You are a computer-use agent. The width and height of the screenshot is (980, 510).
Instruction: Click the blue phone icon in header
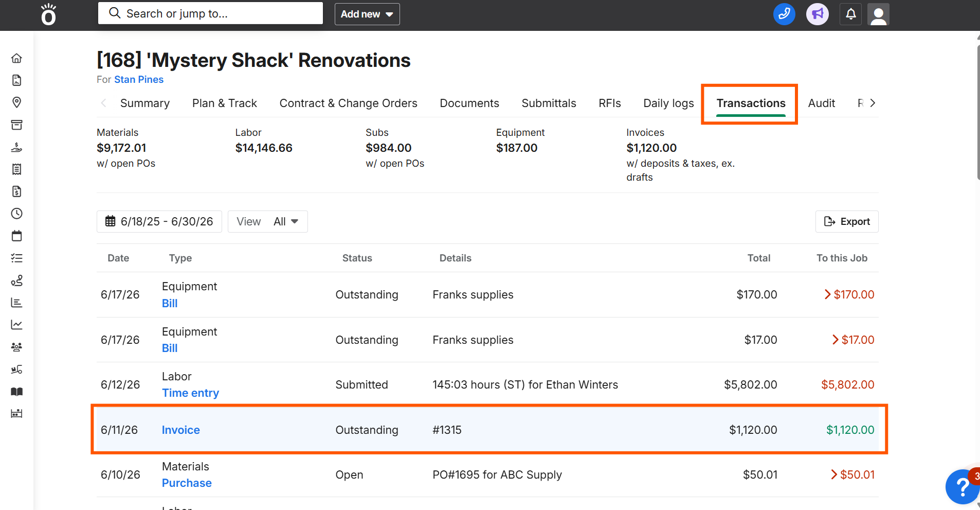coord(784,14)
